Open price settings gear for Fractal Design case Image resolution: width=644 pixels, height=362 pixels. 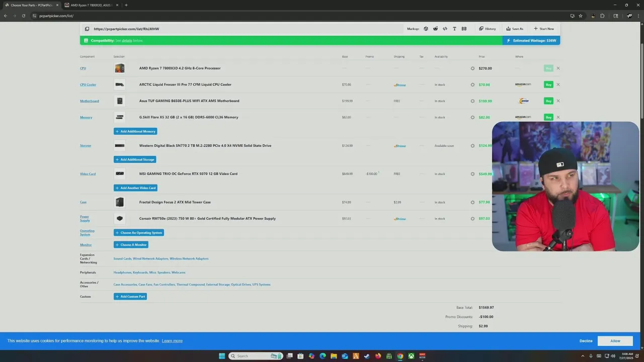[472, 202]
